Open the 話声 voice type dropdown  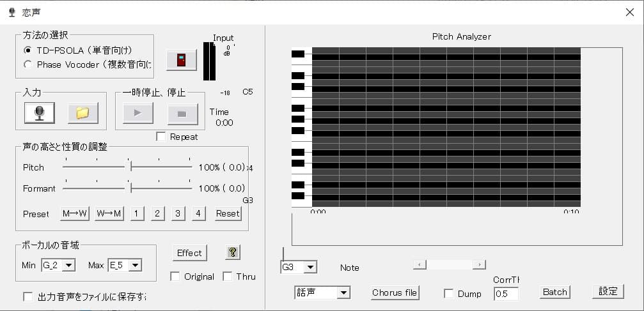click(x=344, y=293)
